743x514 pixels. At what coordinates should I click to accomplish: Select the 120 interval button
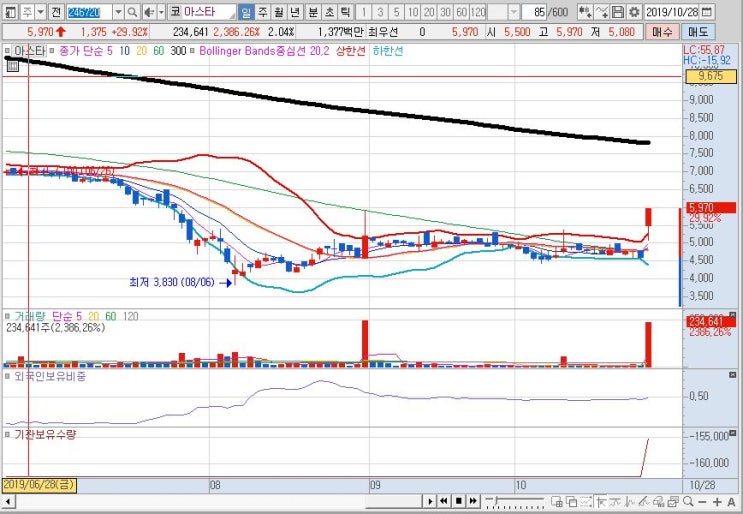[478, 12]
